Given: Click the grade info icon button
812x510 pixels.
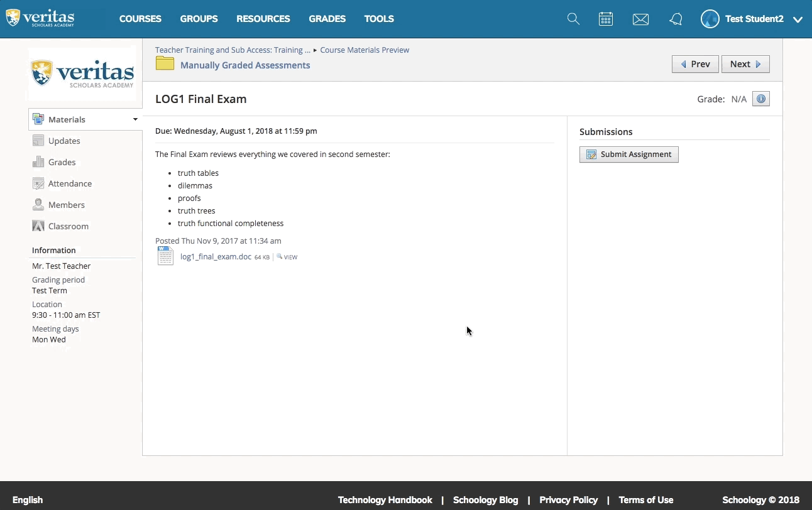Looking at the screenshot, I should (761, 99).
